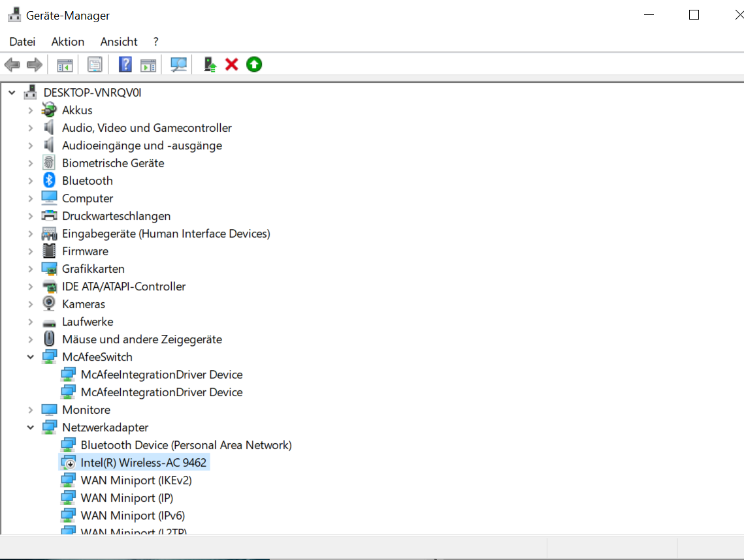Screen dimensions: 744x560
Task: Click the IDE ATA/ATAPI-Controller icon
Action: (50, 287)
